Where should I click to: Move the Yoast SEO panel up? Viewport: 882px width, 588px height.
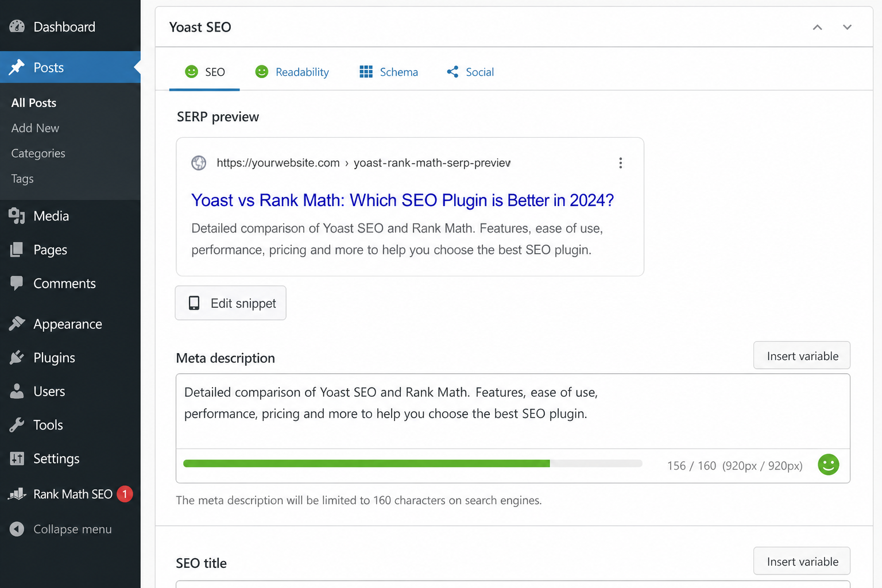[x=818, y=27]
